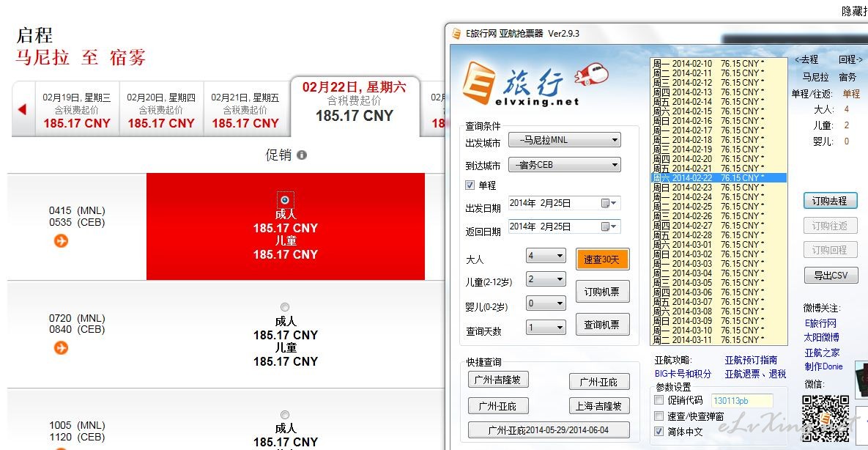Click the 广州-吉隆坡 quick query button
The height and width of the screenshot is (450, 868).
pos(497,380)
